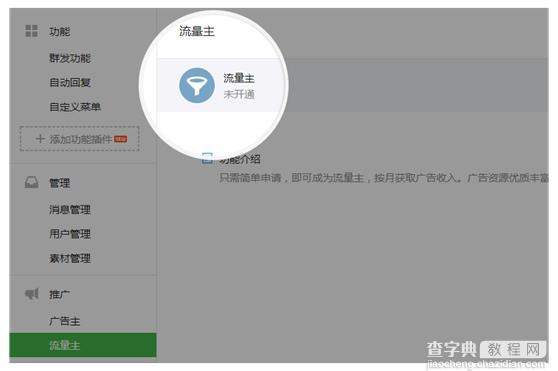Viewport: 558px width, 371px height.
Task: Click the 功能 grid icon in the sidebar
Action: pyautogui.click(x=32, y=31)
